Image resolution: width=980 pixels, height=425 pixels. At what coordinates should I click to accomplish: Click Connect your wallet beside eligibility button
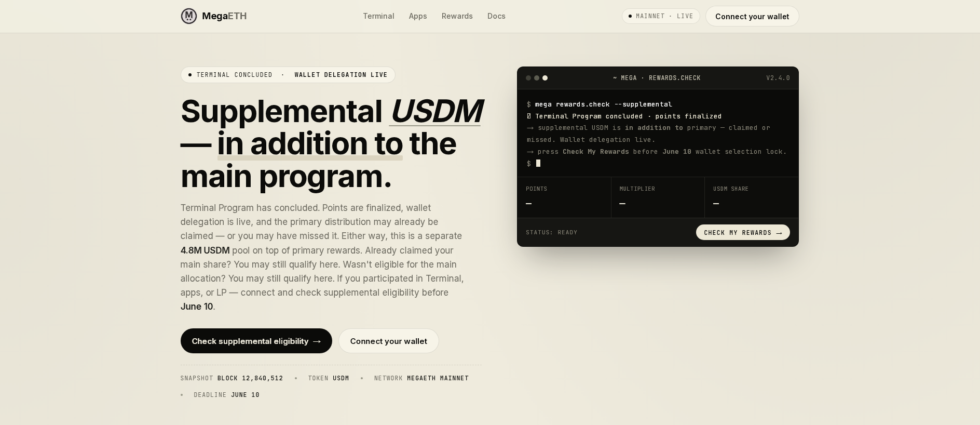tap(389, 341)
